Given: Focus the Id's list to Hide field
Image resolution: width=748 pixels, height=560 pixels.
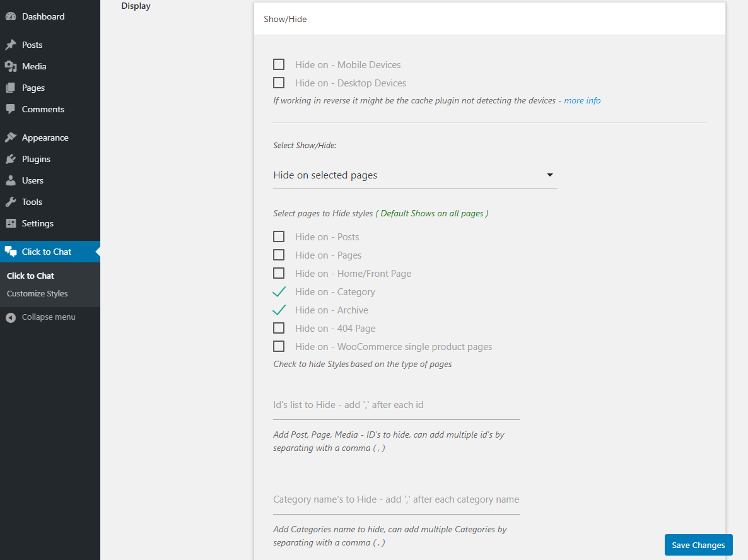Looking at the screenshot, I should click(397, 405).
